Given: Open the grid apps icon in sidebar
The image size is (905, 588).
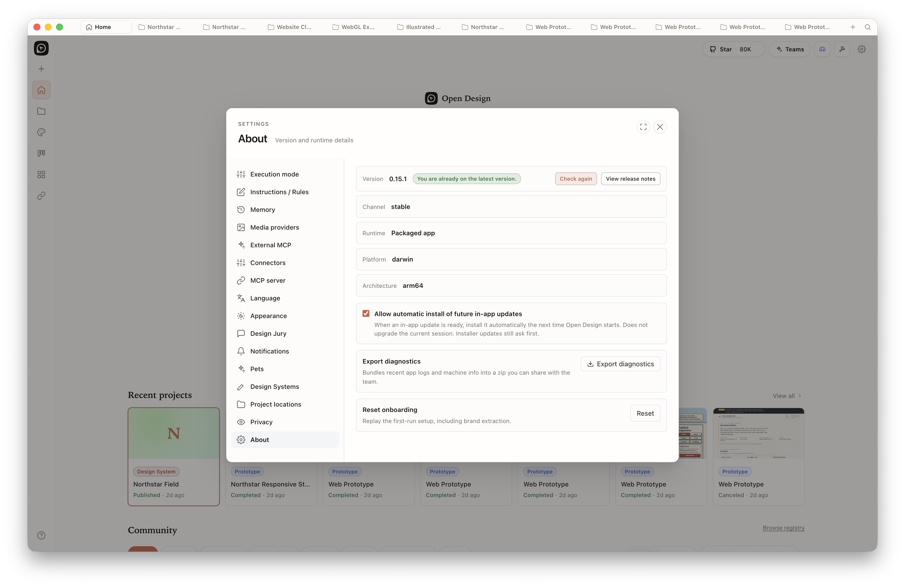Looking at the screenshot, I should (41, 175).
